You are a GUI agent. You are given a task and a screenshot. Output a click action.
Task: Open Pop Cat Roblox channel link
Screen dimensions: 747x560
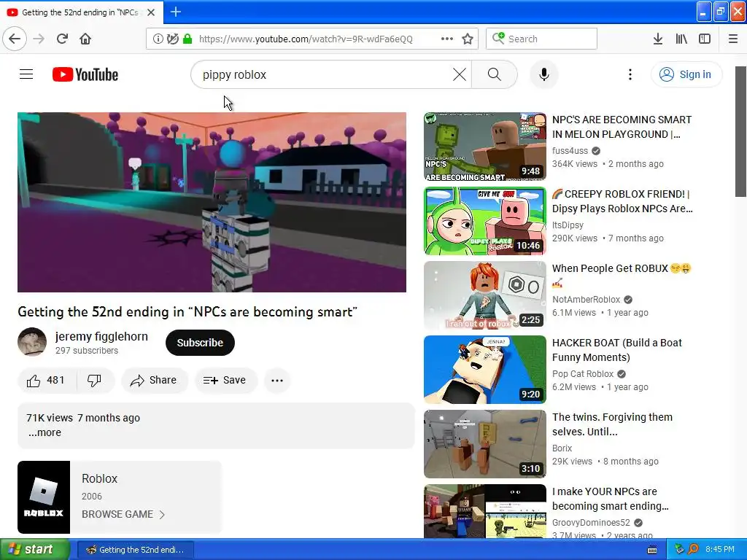coord(583,374)
